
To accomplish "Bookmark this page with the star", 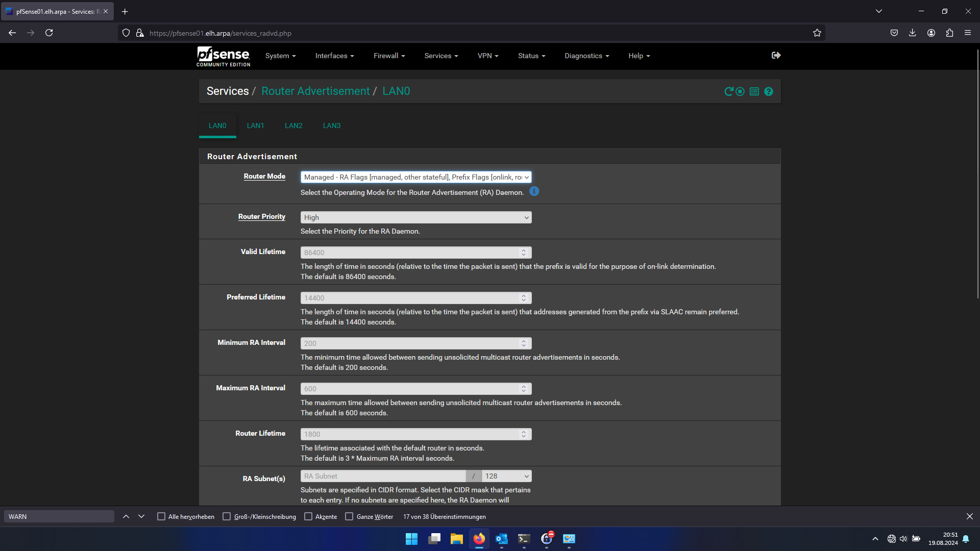I will point(817,33).
